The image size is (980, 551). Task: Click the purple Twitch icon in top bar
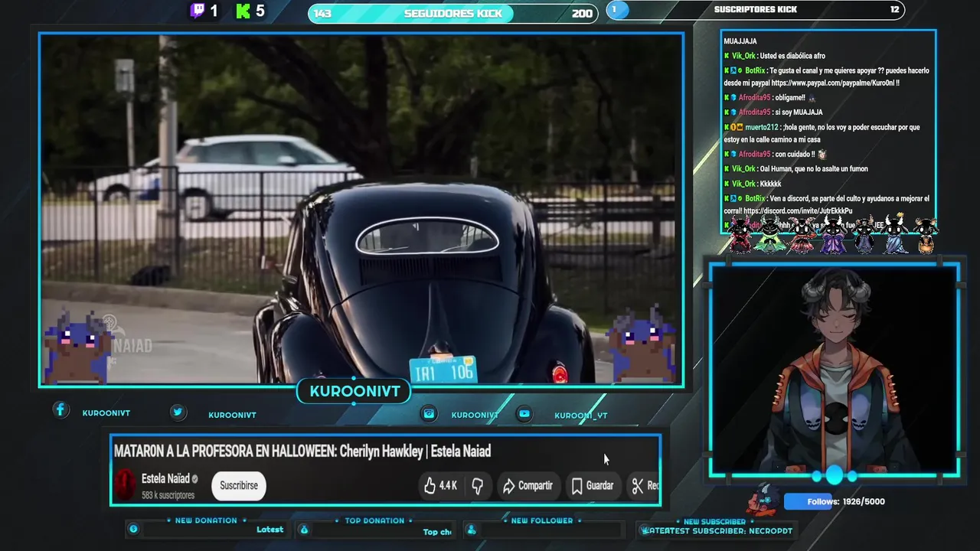point(198,11)
